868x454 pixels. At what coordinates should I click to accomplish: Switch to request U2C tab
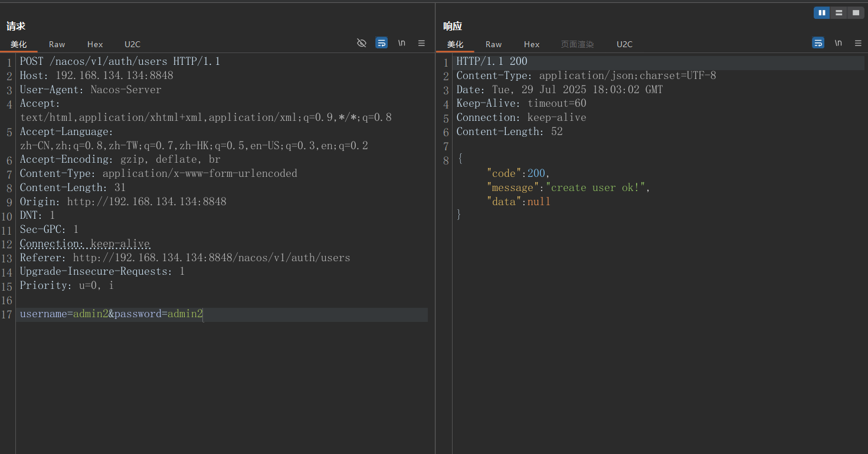tap(133, 44)
